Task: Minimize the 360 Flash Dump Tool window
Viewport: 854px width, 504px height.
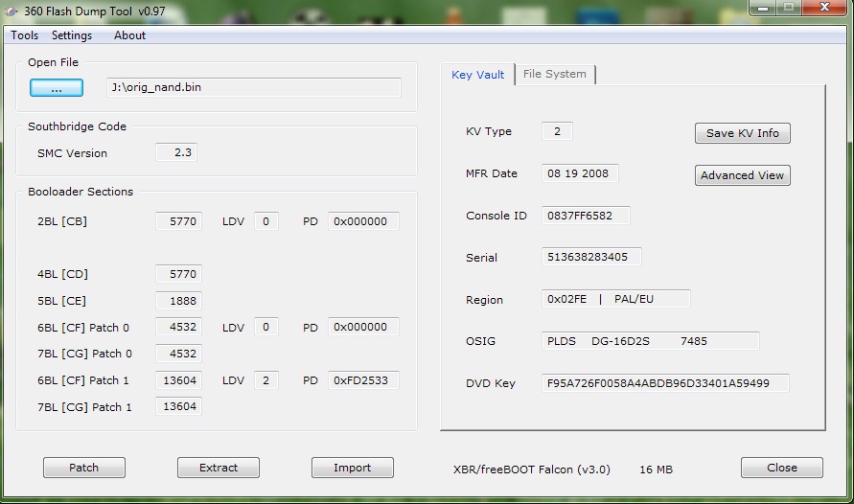Action: click(x=763, y=8)
